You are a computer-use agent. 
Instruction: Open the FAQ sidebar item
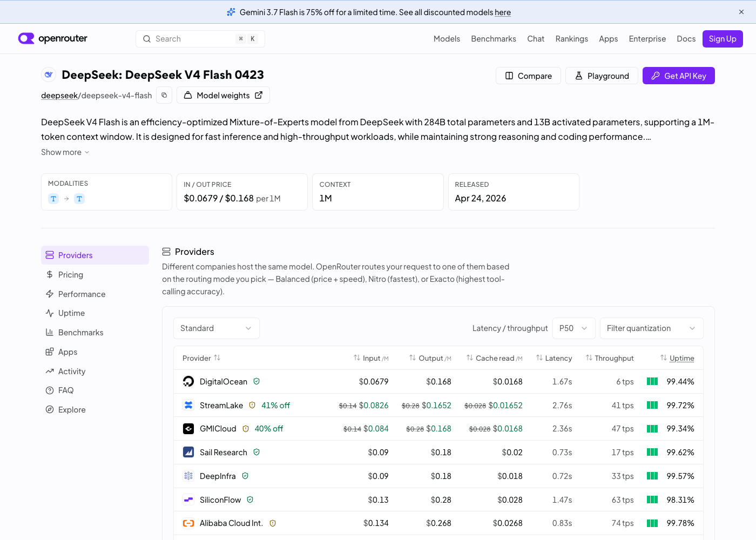95,390
